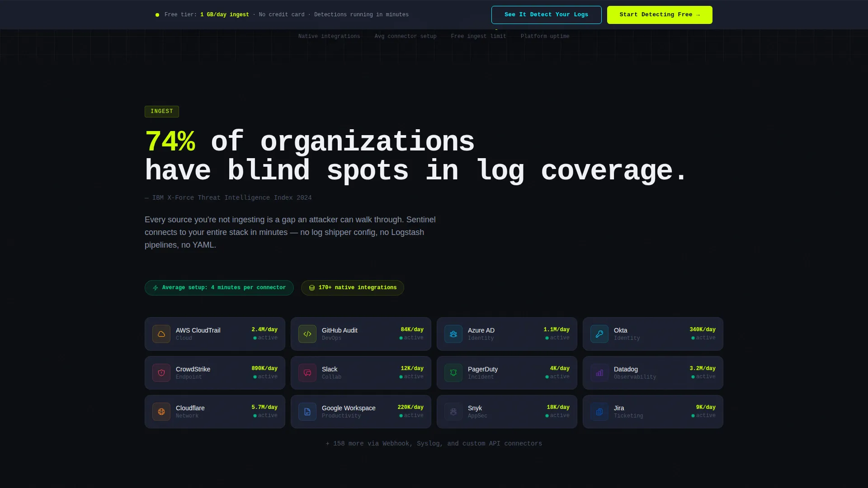Click the Cloudflare globe icon
This screenshot has height=488, width=868.
tap(161, 412)
